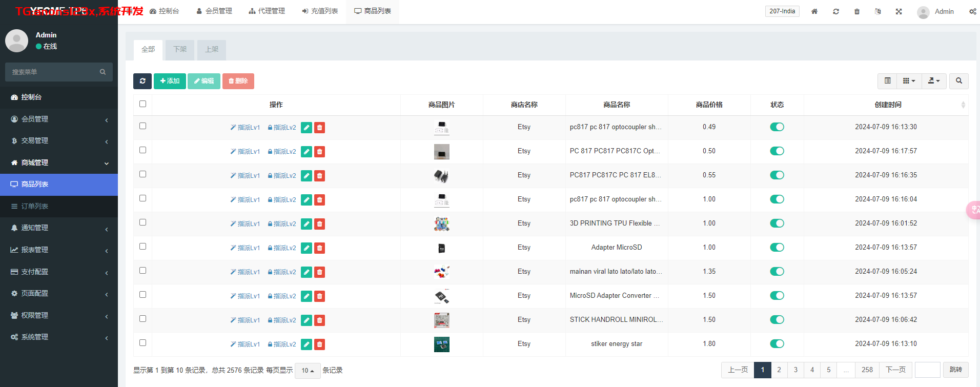Image resolution: width=980 pixels, height=387 pixels.
Task: Disable status switch for Adapter MicroSD
Action: tap(777, 248)
